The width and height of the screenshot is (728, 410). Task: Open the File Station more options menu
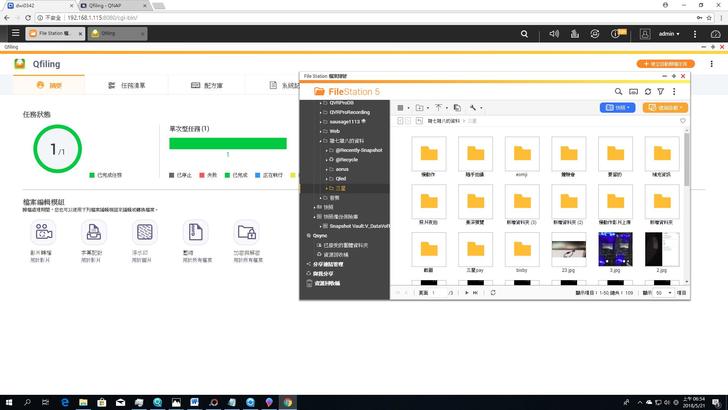pos(674,91)
